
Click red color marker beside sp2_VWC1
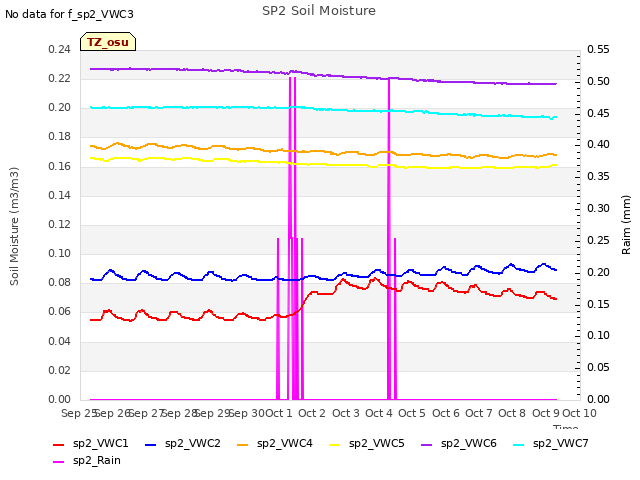tap(59, 445)
